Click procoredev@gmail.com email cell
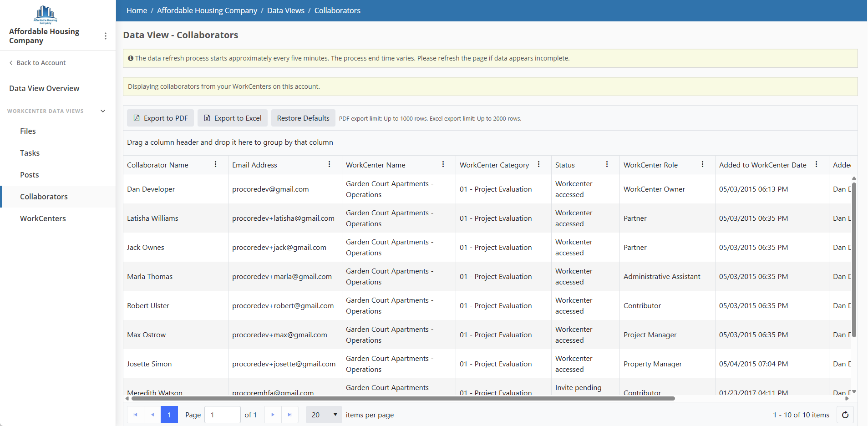 pyautogui.click(x=285, y=189)
